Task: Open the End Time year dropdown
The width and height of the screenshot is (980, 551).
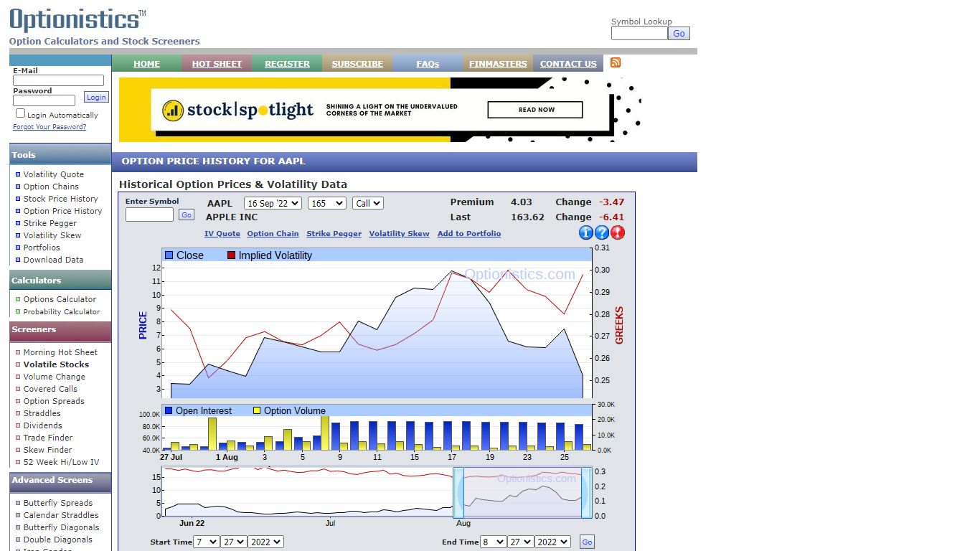Action: pyautogui.click(x=552, y=542)
